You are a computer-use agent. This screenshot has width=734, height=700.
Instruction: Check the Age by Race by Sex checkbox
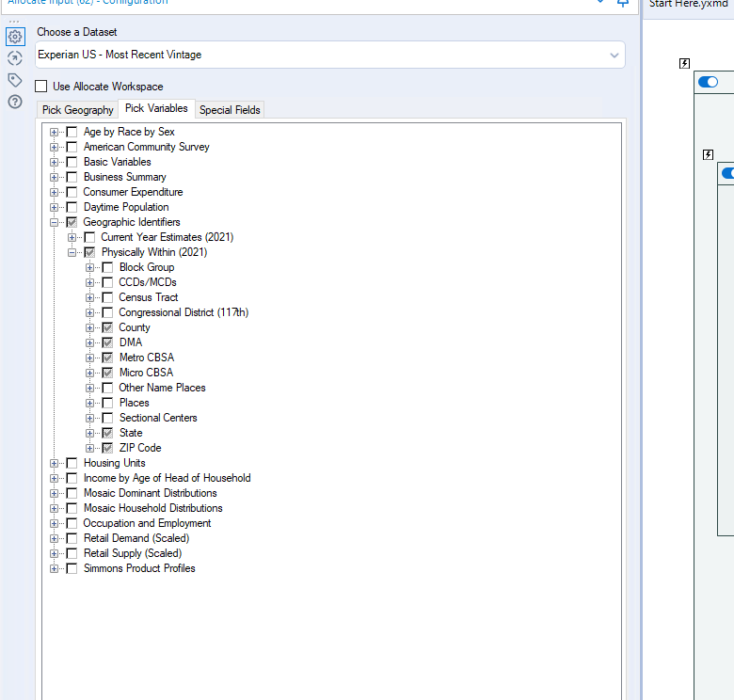point(72,132)
